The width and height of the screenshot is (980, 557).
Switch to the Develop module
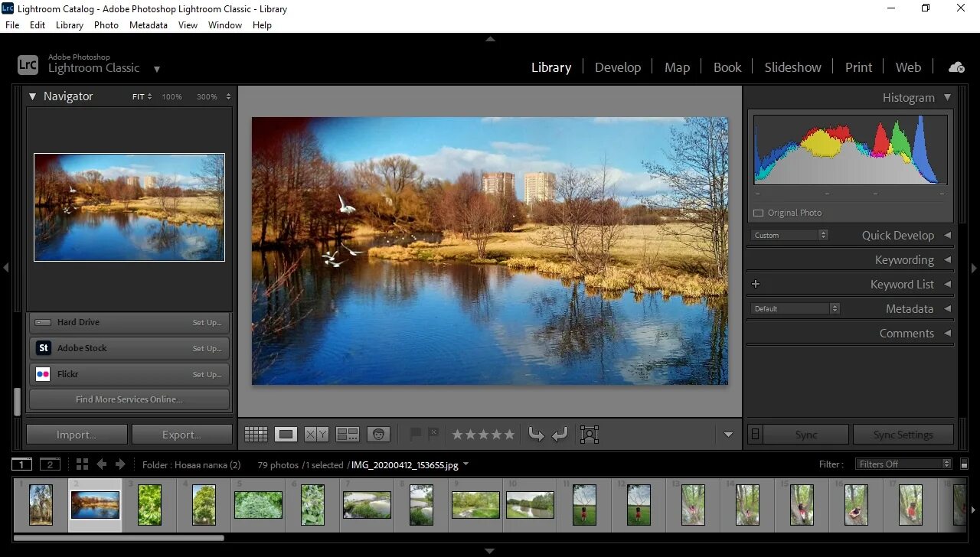(618, 67)
